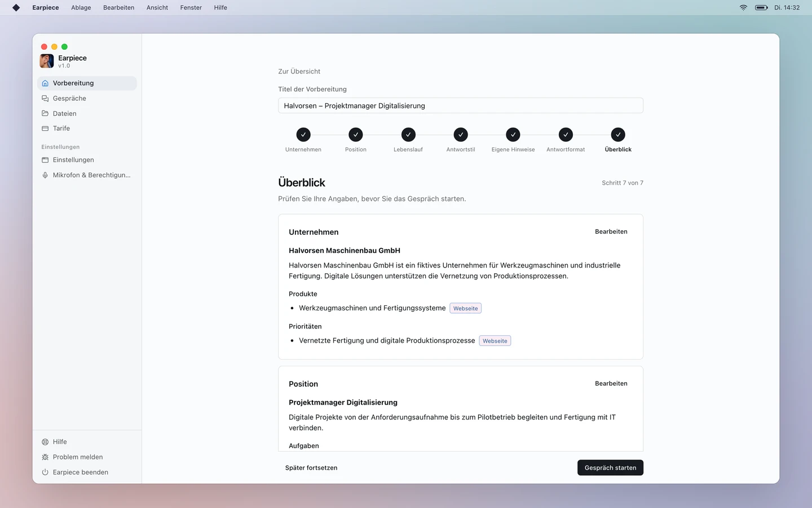
Task: Edit the Position section via Bearbeiten
Action: point(611,384)
